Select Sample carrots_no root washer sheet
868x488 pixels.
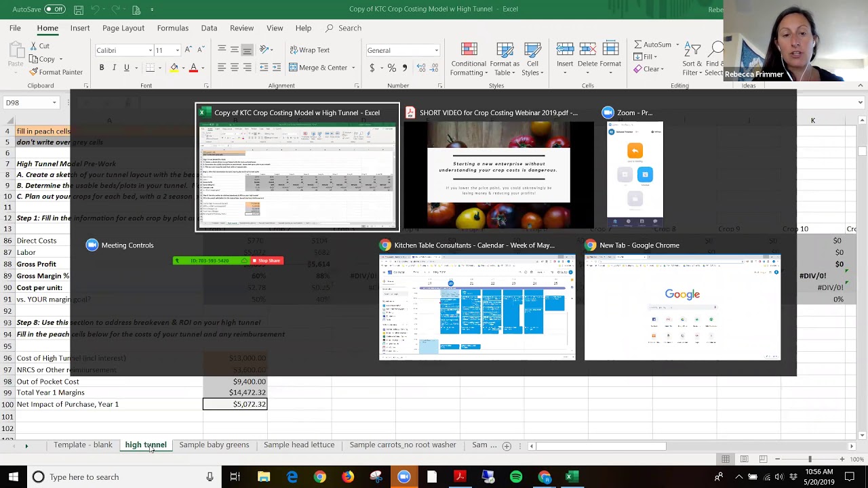[x=403, y=445]
